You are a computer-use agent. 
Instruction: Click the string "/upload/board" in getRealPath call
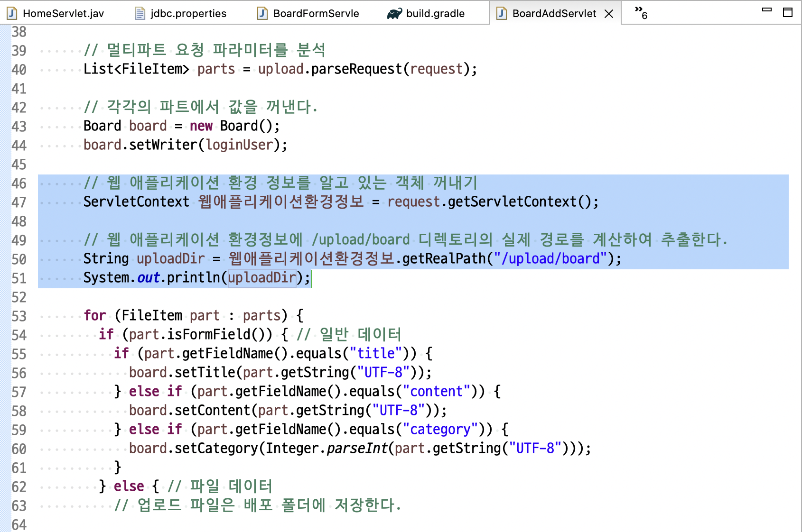pos(550,259)
